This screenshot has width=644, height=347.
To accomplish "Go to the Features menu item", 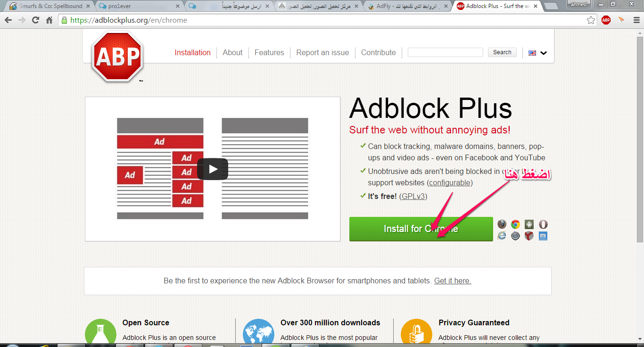I will tap(269, 53).
